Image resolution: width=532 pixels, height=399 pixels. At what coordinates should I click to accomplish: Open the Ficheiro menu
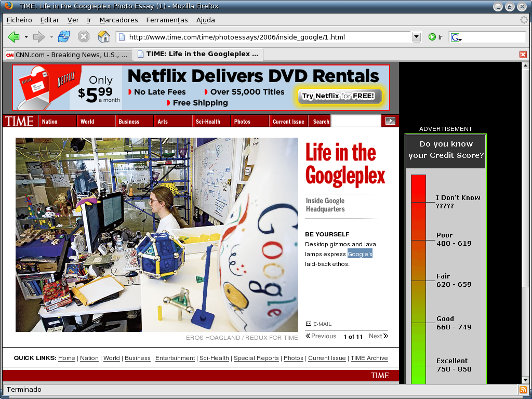click(x=19, y=20)
